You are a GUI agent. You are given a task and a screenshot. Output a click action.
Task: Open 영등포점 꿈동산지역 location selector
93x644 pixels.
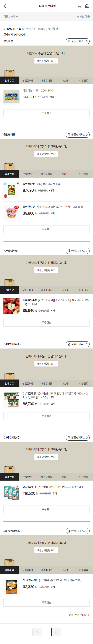[x=77, y=41]
